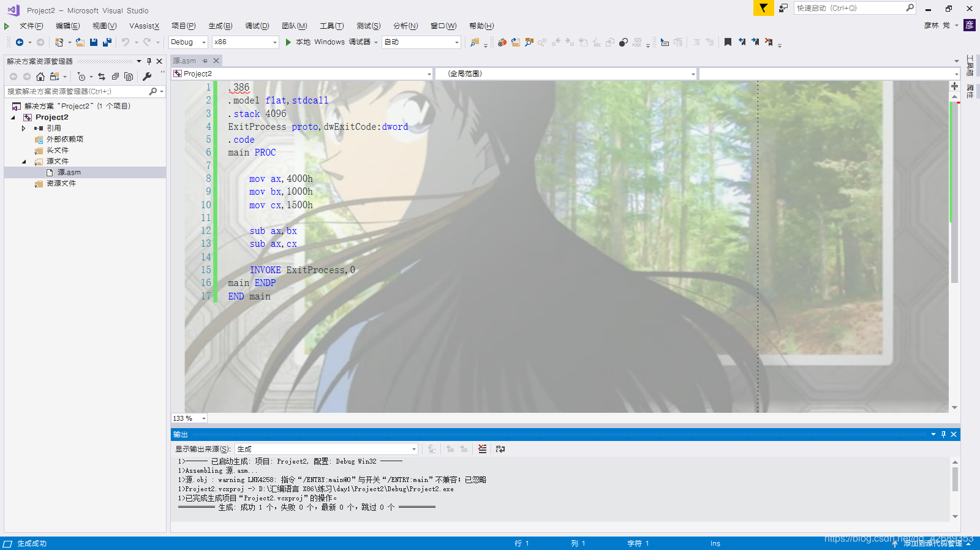Open the 自动 dropdown in toolbar
The width and height of the screenshot is (980, 550).
coord(421,42)
